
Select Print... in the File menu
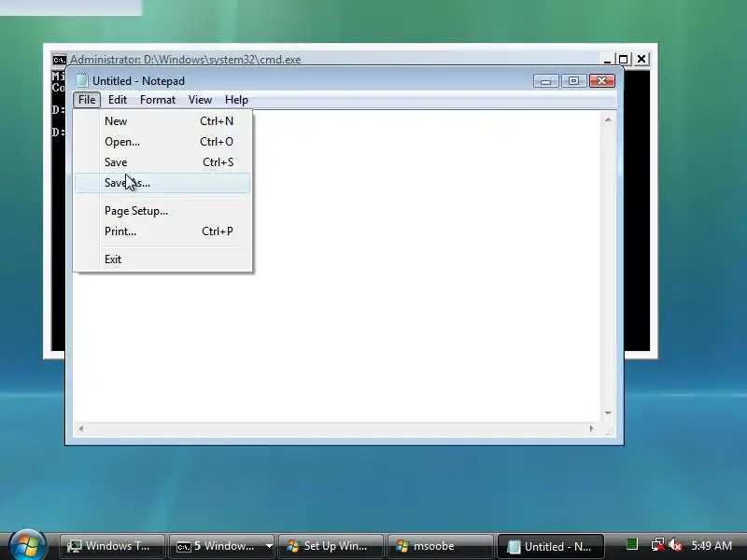pos(162,231)
